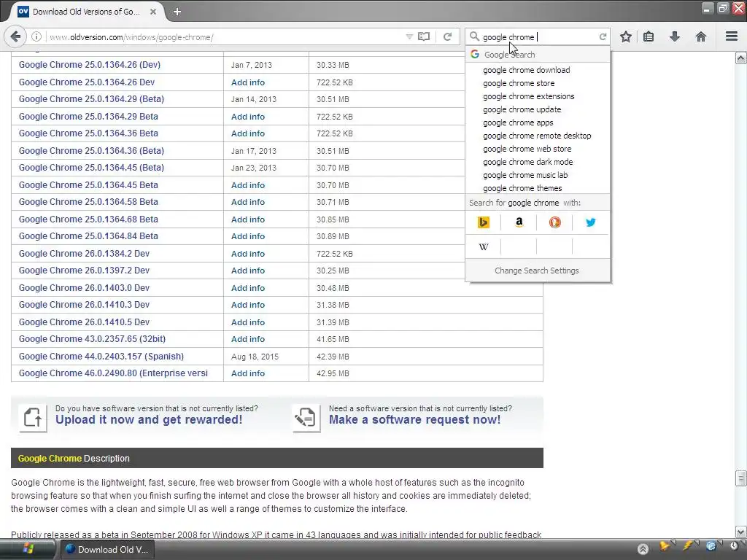Click Make a software request now
Image resolution: width=747 pixels, height=560 pixels.
[x=414, y=419]
